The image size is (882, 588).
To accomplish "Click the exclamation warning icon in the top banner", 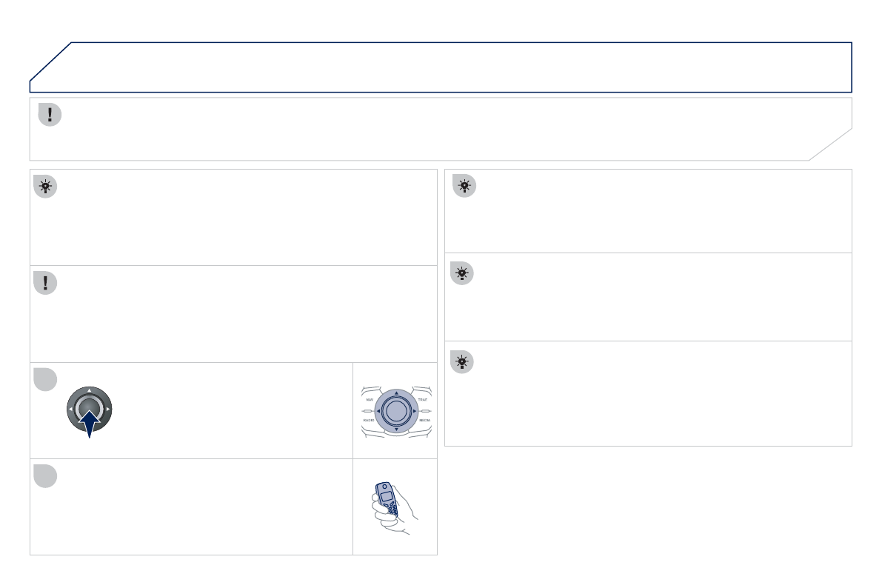I will pyautogui.click(x=50, y=114).
